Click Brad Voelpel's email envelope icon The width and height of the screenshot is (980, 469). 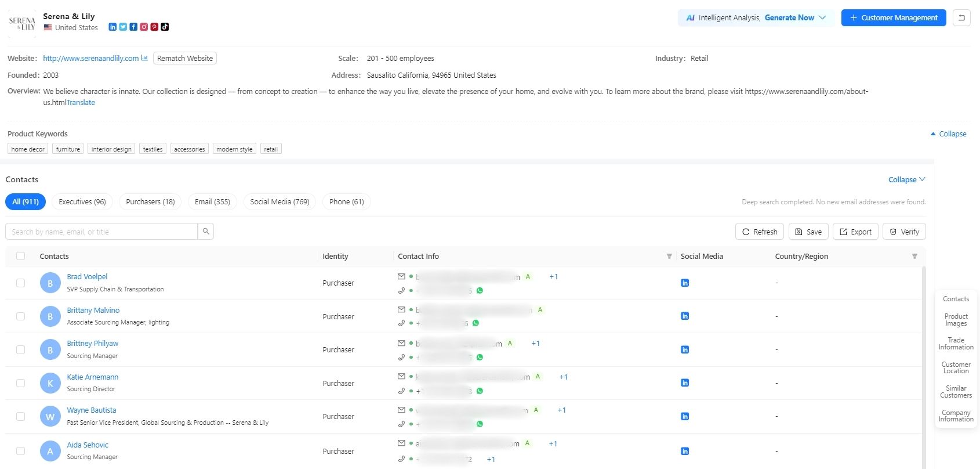pyautogui.click(x=401, y=277)
